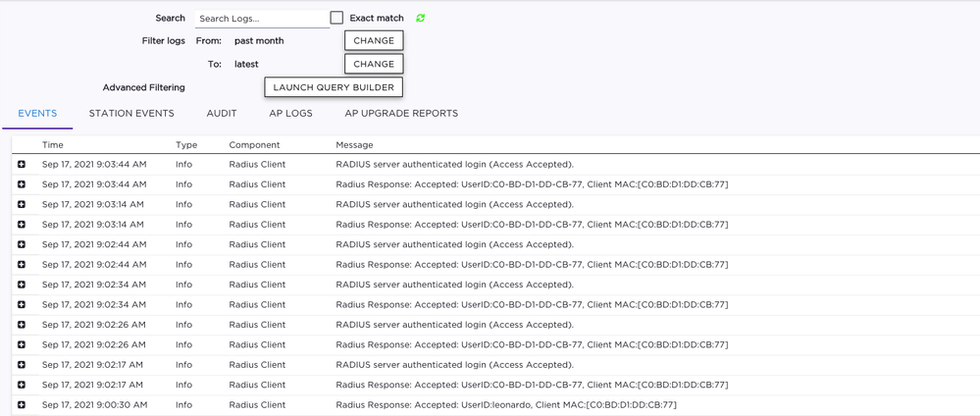Select the EVENTS tab
Image resolution: width=980 pixels, height=416 pixels.
[x=37, y=114]
